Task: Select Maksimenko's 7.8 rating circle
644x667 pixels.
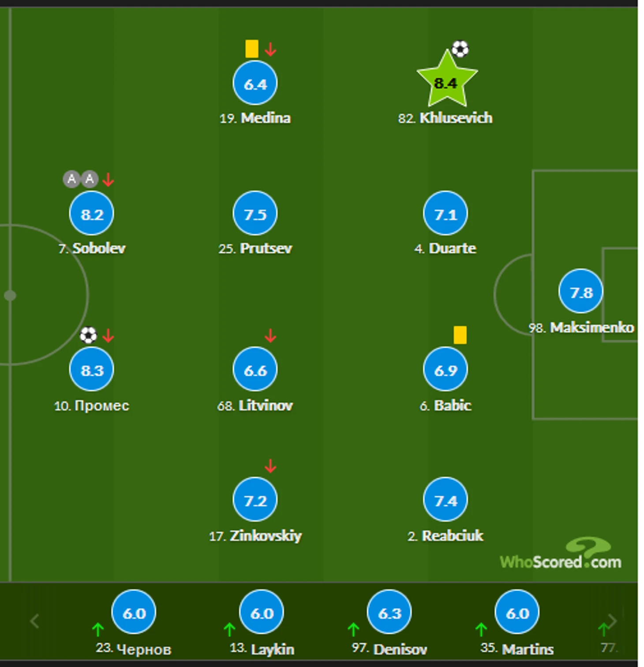Action: (x=580, y=291)
